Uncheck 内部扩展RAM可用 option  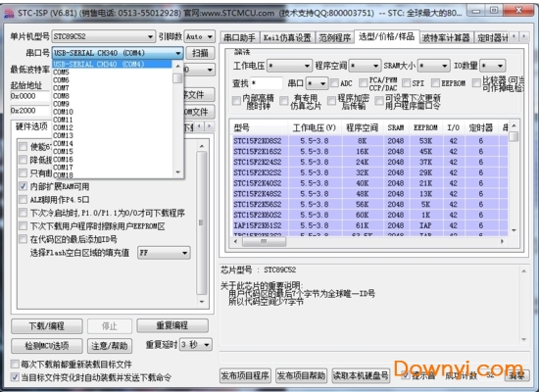(23, 186)
